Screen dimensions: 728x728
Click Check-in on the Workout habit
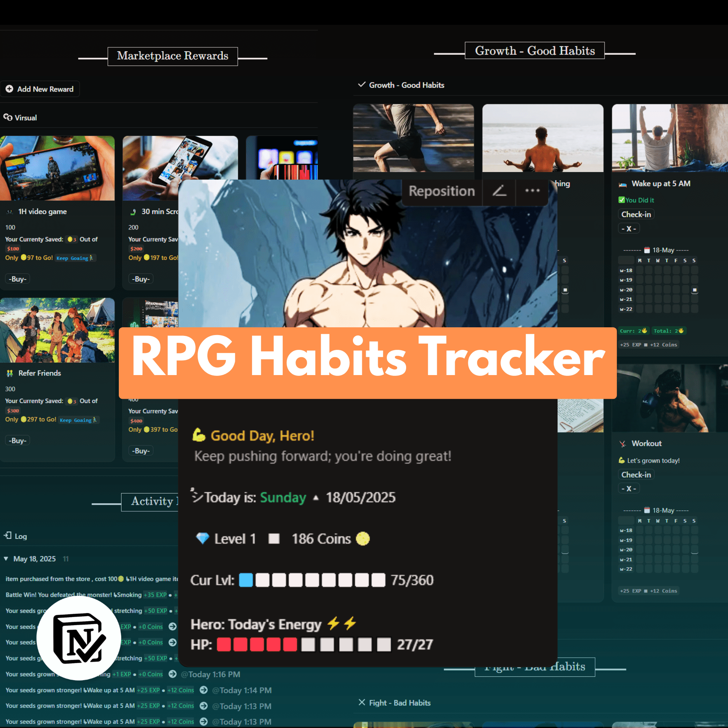click(x=636, y=474)
